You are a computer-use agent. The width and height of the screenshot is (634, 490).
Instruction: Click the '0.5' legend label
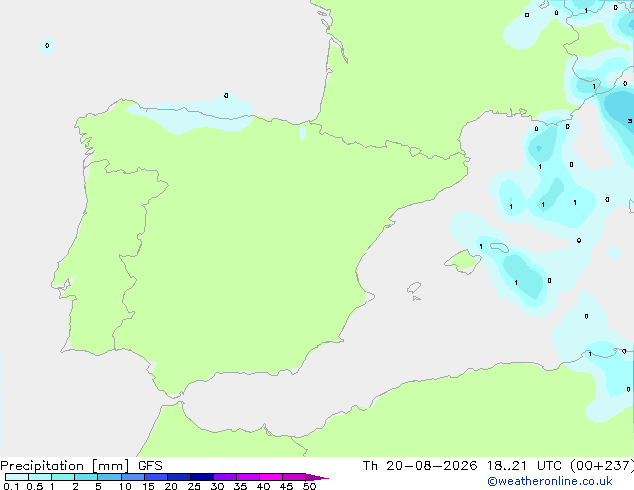tap(35, 486)
